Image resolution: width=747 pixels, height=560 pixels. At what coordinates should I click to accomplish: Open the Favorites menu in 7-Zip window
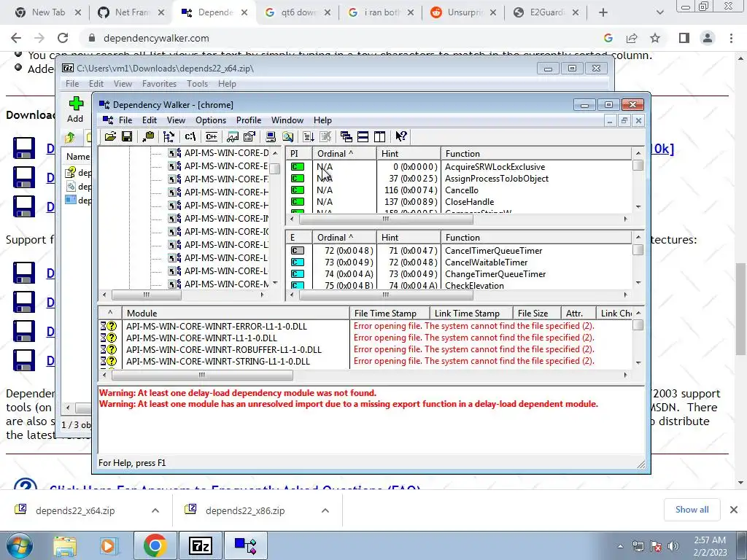(x=159, y=84)
